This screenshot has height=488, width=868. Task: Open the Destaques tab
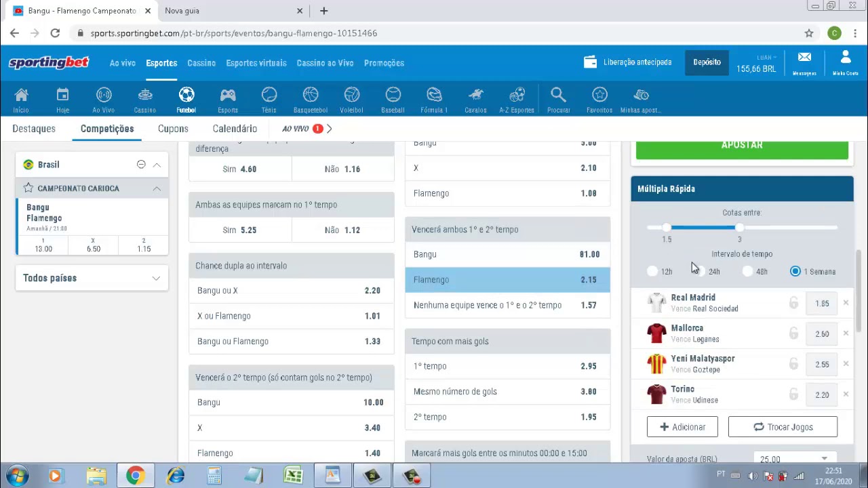point(34,129)
